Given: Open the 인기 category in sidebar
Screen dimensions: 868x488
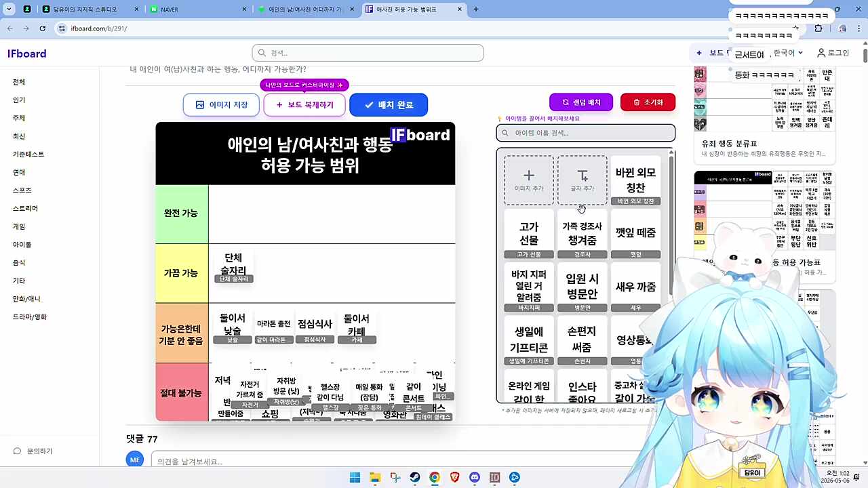Looking at the screenshot, I should [x=19, y=100].
